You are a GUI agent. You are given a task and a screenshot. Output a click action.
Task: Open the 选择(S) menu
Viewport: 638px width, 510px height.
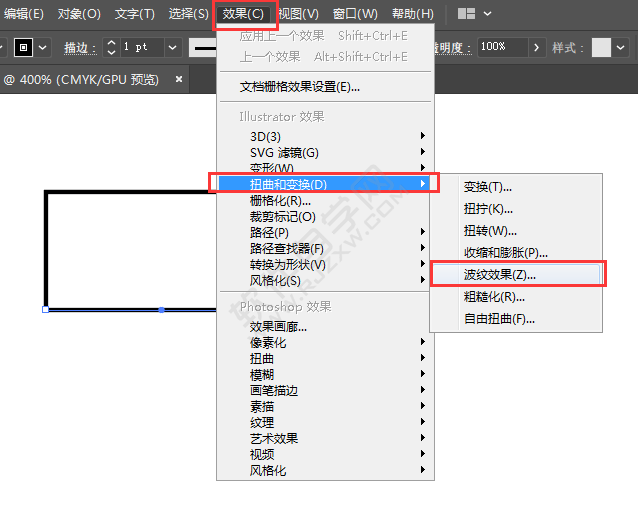coord(188,14)
